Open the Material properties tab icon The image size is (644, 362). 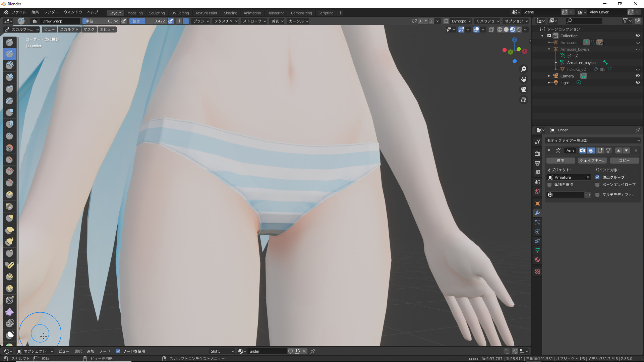tap(537, 260)
